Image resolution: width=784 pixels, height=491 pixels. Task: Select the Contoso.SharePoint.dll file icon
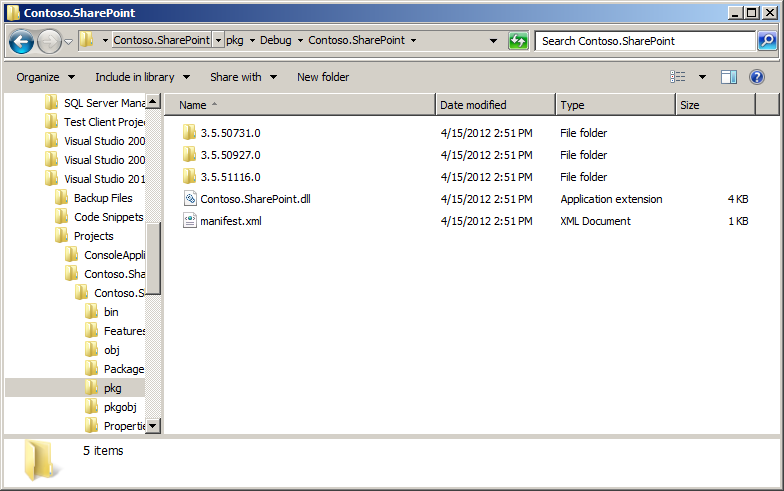[190, 198]
